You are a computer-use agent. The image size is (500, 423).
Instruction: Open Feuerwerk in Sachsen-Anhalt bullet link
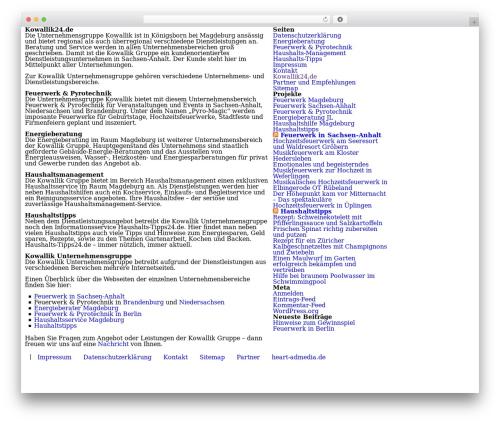pyautogui.click(x=79, y=296)
